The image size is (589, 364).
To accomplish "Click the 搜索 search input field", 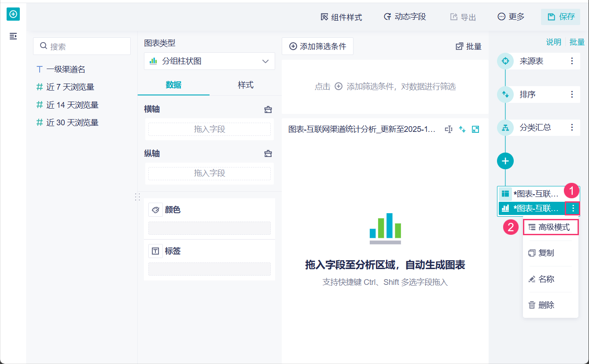I will coord(82,46).
